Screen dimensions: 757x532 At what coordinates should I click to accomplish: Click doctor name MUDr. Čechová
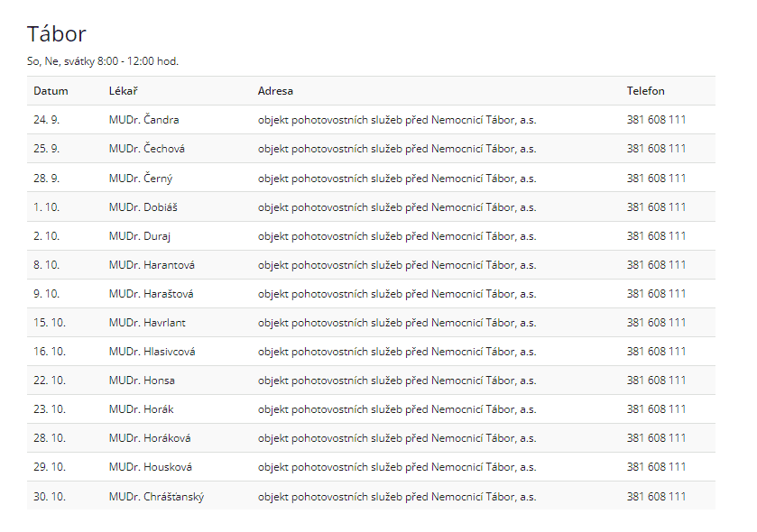(146, 149)
